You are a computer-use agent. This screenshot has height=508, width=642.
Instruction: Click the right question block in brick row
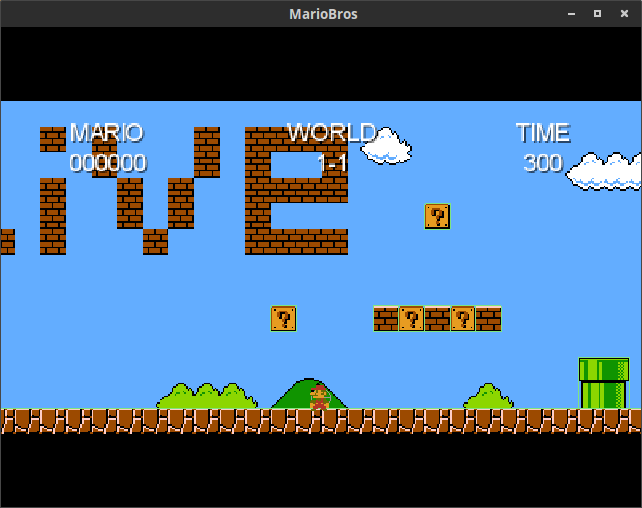click(463, 318)
